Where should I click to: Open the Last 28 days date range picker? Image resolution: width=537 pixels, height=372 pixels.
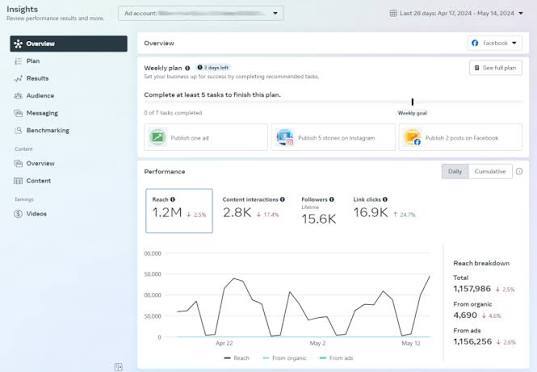pos(457,13)
